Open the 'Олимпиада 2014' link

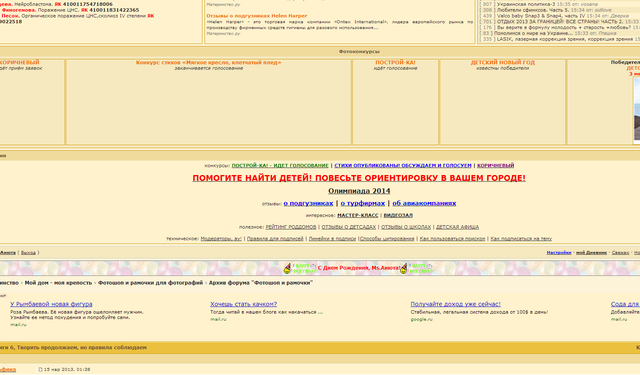point(359,191)
